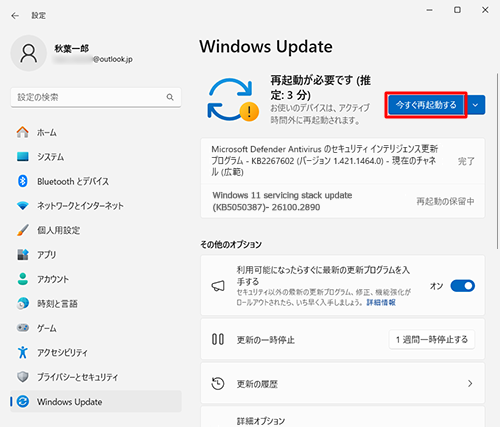Open the 更新の履歴 row
This screenshot has width=500, height=427.
point(343,383)
